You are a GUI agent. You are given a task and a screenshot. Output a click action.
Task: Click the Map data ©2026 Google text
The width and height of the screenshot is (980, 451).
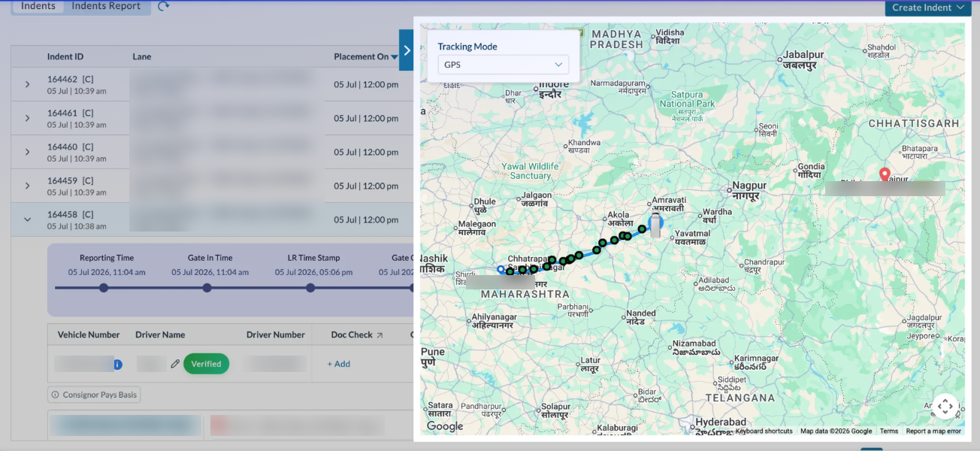tap(836, 431)
